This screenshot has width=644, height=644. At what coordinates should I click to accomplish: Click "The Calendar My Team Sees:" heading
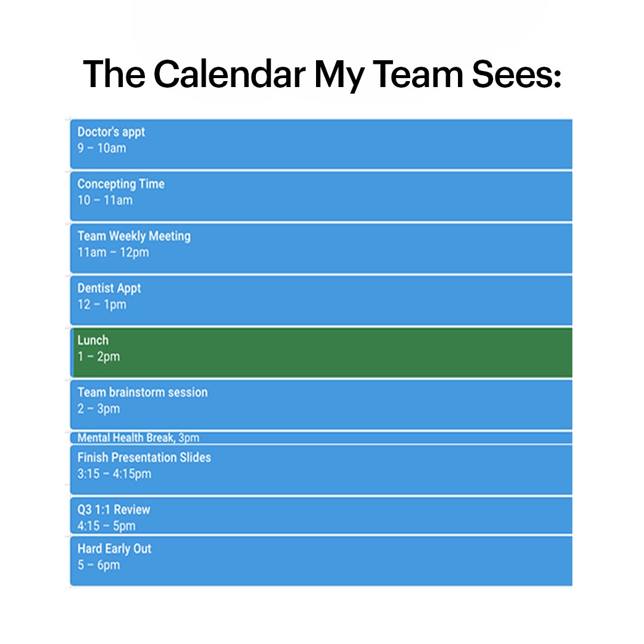(x=322, y=74)
